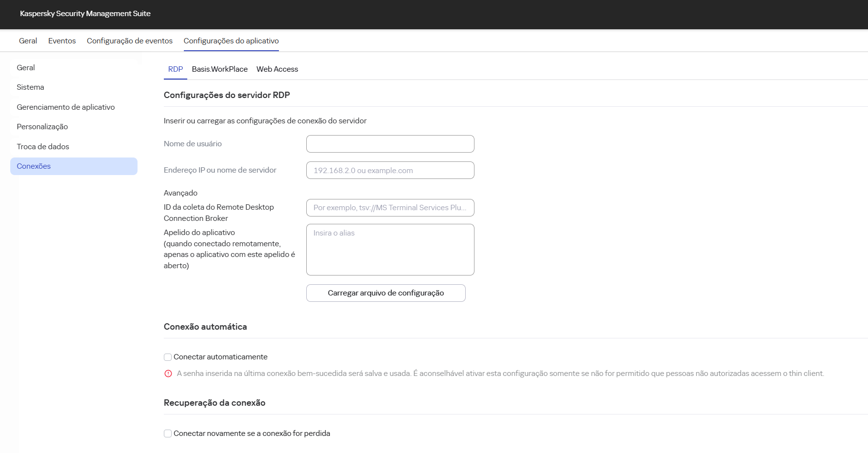The height and width of the screenshot is (453, 868).
Task: Click the Remote Desktop Connection Broker ID field
Action: click(x=390, y=208)
